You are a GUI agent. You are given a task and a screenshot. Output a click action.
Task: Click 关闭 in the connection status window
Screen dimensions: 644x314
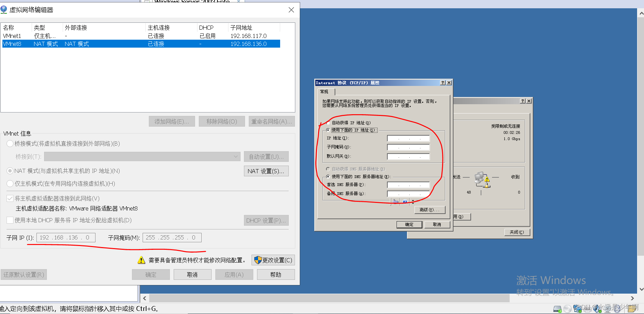tap(517, 232)
